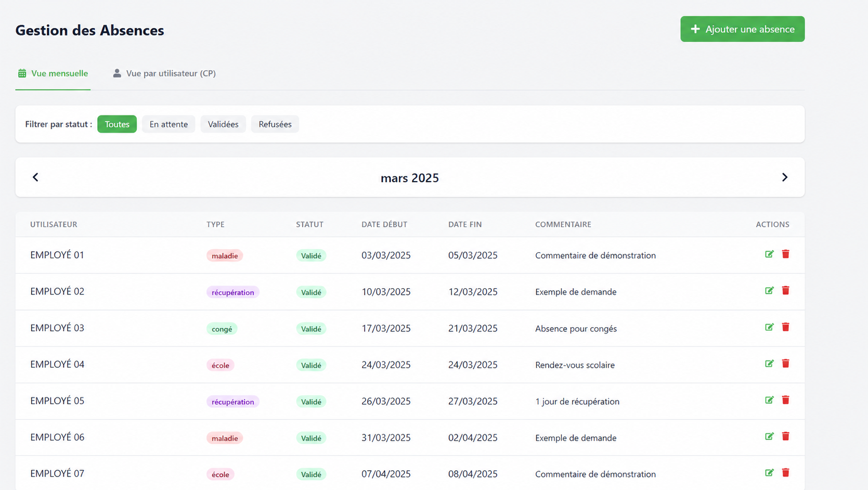This screenshot has width=868, height=490.
Task: Remove EMPLOYÉ 06 maladie absence
Action: pos(786,436)
